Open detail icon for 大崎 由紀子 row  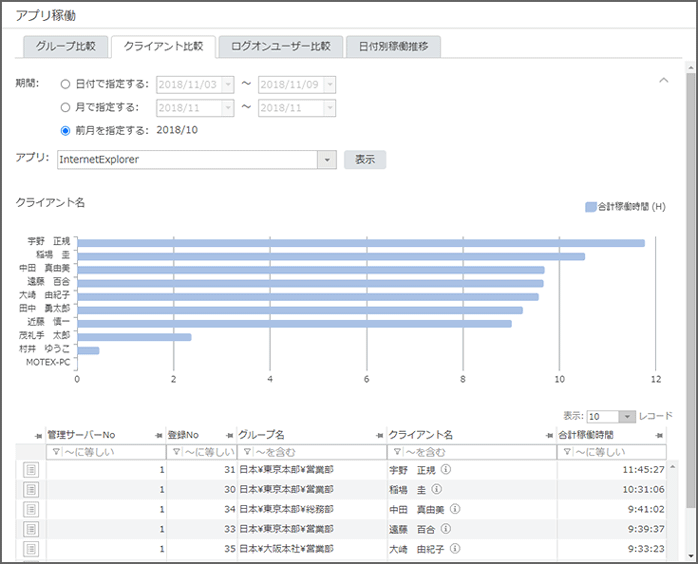coord(31,549)
